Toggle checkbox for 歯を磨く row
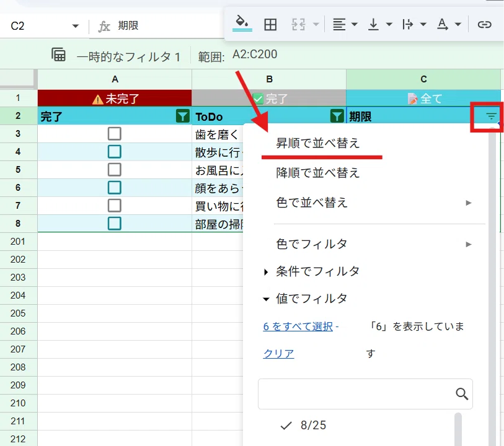The height and width of the screenshot is (446, 504). (x=115, y=134)
